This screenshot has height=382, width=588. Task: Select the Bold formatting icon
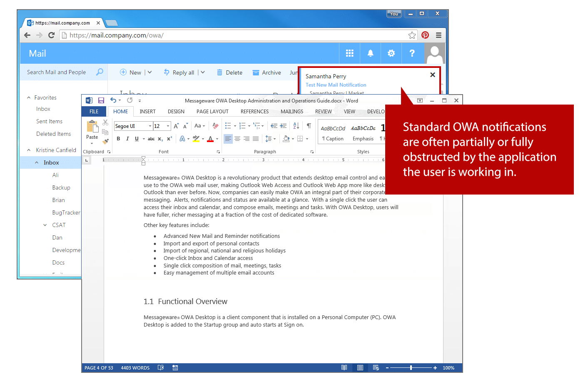(118, 138)
